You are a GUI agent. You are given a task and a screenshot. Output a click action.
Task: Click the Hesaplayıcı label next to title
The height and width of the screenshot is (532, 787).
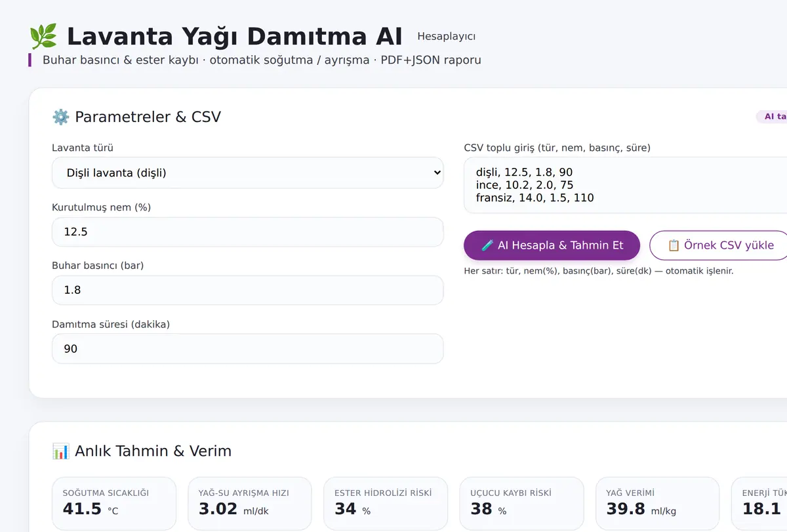[447, 37]
